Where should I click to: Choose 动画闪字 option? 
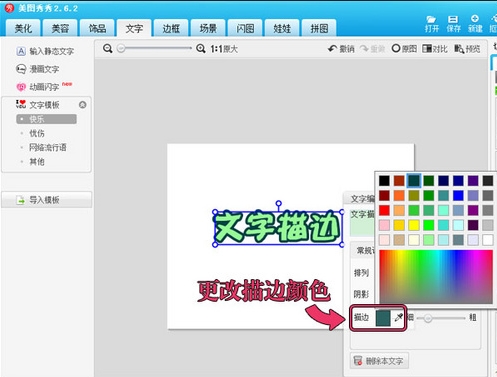coord(38,87)
